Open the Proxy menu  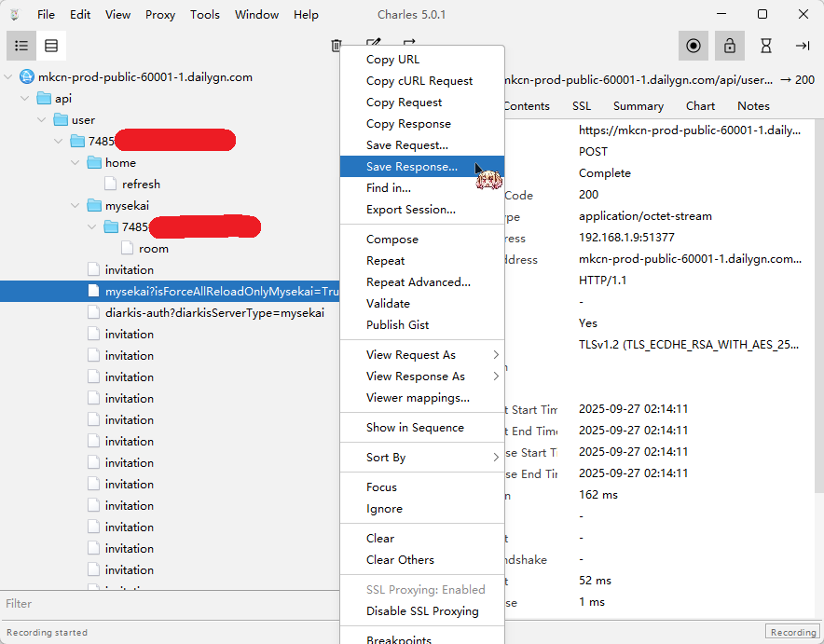tap(160, 15)
